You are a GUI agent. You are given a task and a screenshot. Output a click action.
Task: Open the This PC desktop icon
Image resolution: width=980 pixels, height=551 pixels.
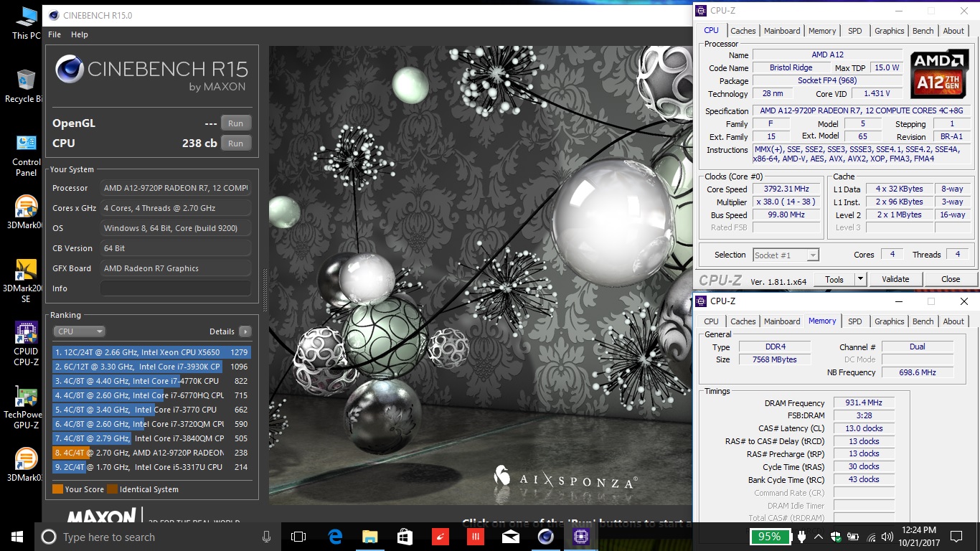click(26, 22)
